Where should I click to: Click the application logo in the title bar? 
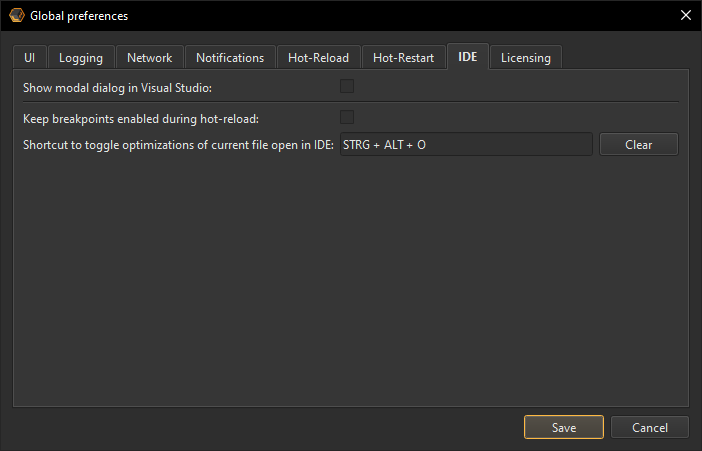tap(17, 15)
